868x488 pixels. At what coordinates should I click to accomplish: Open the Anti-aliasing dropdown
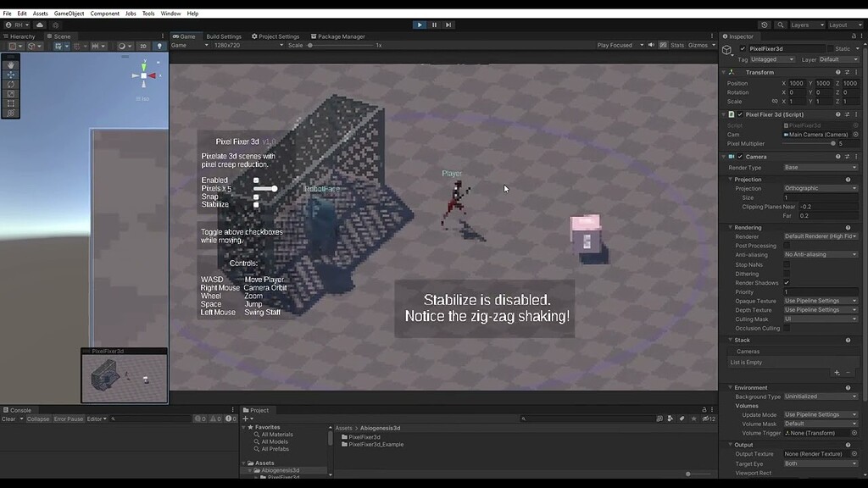[x=820, y=255]
